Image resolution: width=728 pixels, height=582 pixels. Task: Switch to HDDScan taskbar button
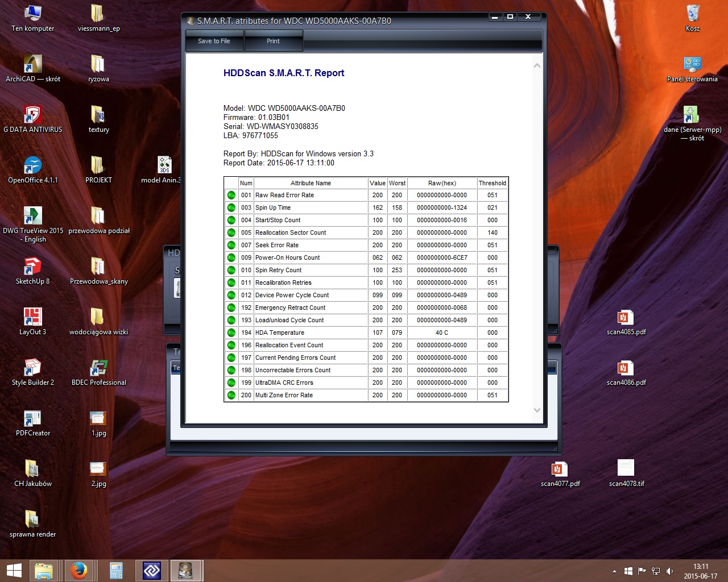[x=186, y=571]
